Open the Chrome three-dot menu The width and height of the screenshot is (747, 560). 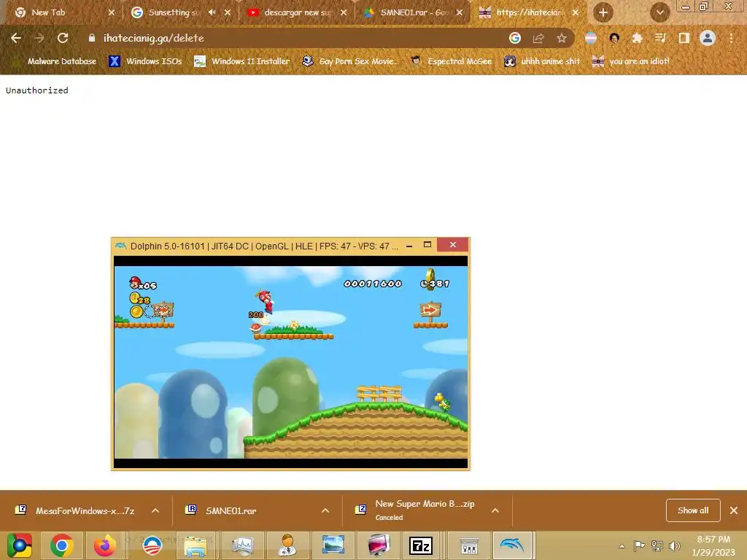click(731, 38)
